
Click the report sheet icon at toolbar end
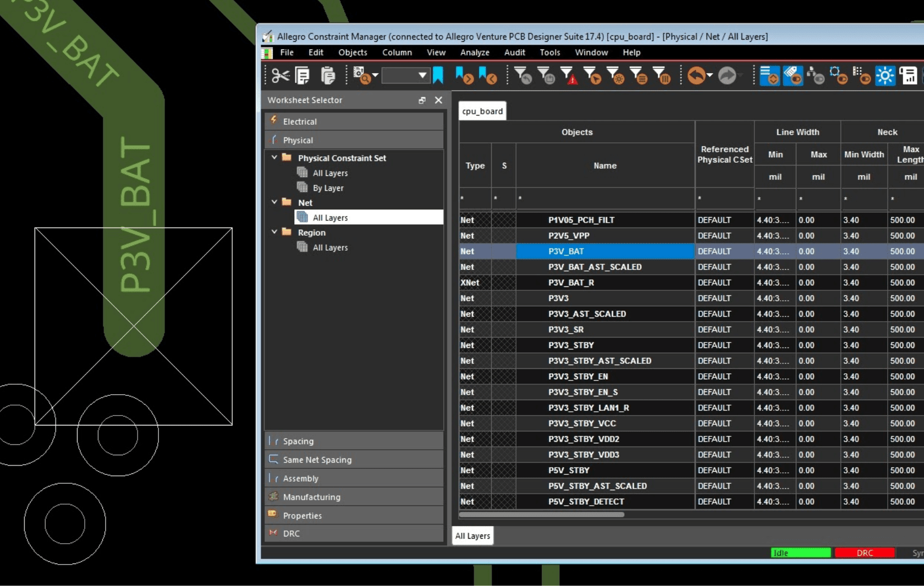[908, 75]
